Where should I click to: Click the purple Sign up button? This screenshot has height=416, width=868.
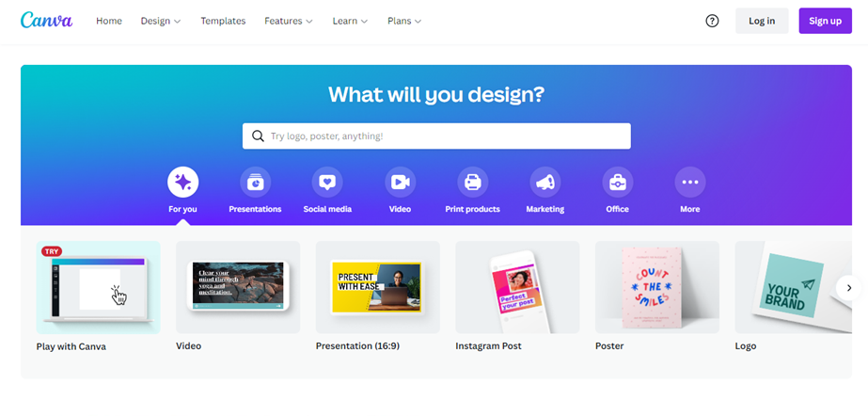[x=825, y=21]
